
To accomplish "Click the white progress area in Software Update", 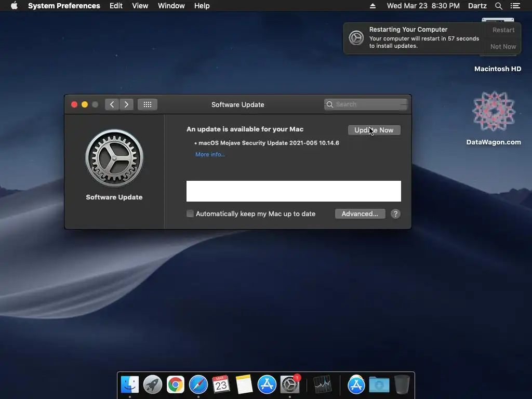I will click(294, 191).
